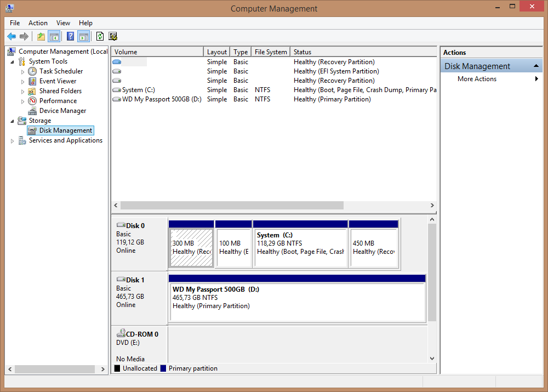Sort by the Volume column header

tap(157, 52)
